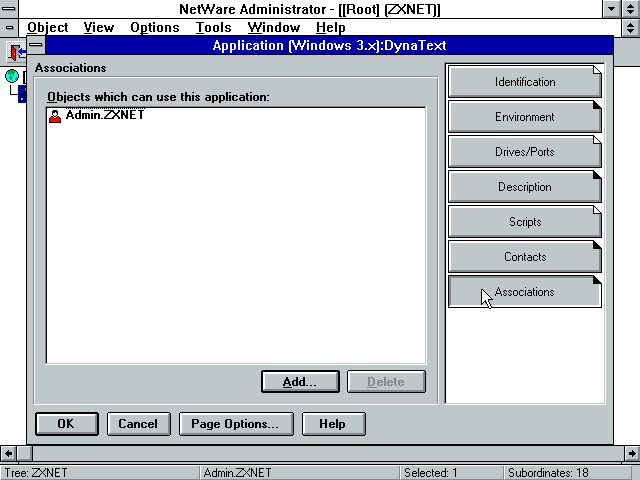Screen dimensions: 640x480
Task: Select the [Root] globe icon in tree
Action: tap(12, 76)
